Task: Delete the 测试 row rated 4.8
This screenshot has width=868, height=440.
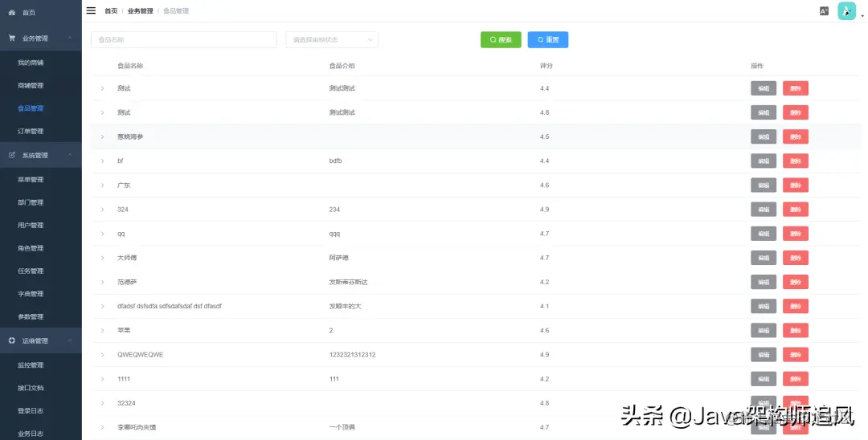Action: (x=796, y=112)
